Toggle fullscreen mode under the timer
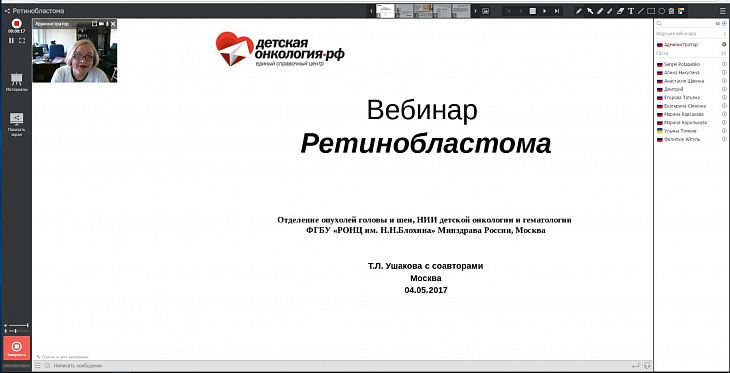 coord(22,41)
